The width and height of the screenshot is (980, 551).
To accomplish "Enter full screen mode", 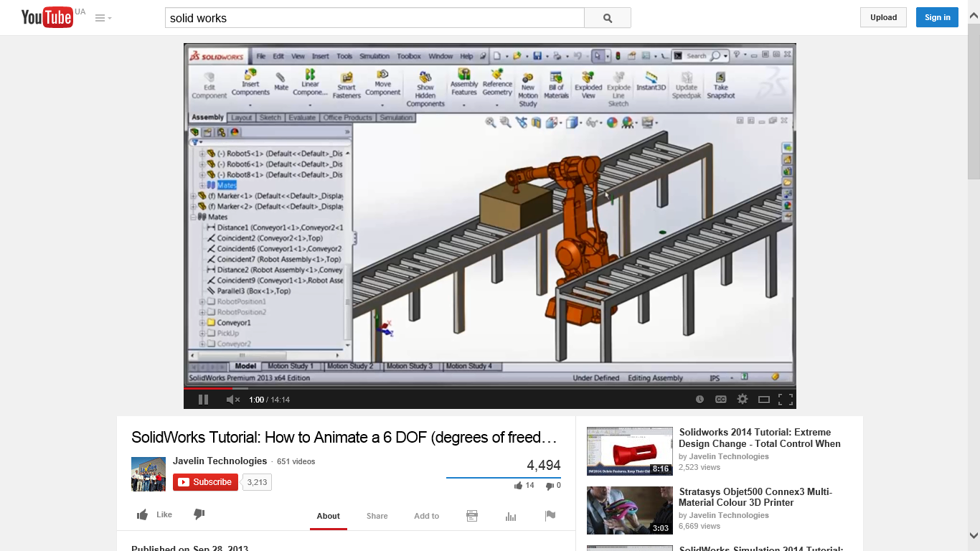I will pyautogui.click(x=786, y=400).
